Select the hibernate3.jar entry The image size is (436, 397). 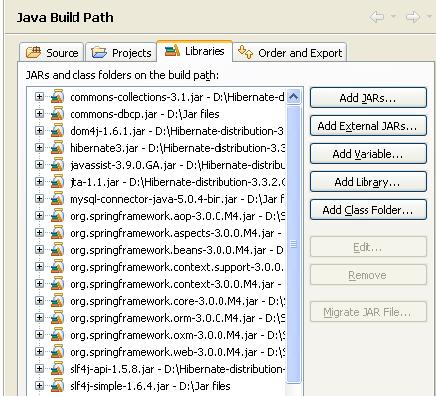pyautogui.click(x=178, y=148)
